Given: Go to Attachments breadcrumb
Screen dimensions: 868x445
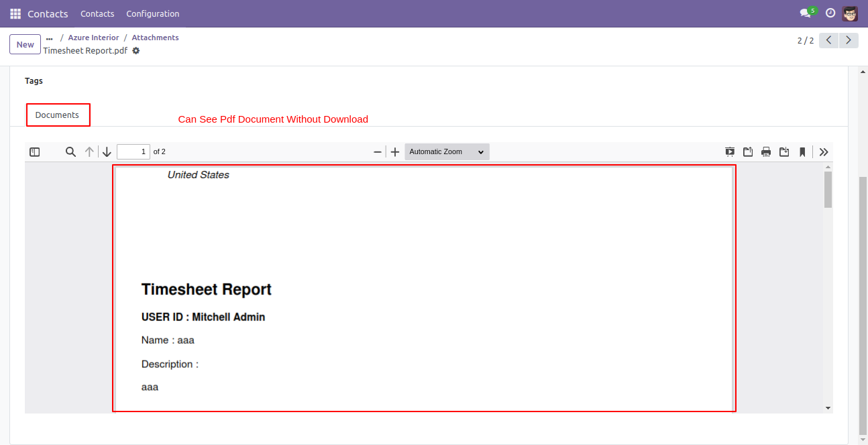Looking at the screenshot, I should tap(155, 38).
